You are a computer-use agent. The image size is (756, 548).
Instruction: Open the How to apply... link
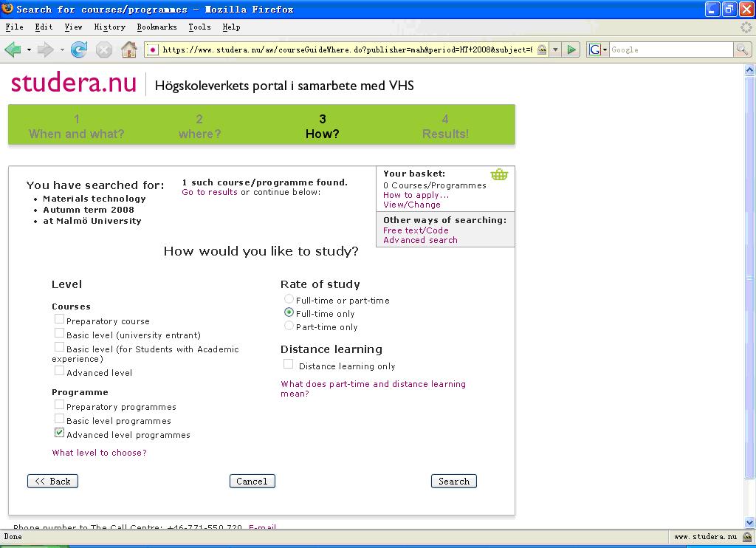point(416,195)
